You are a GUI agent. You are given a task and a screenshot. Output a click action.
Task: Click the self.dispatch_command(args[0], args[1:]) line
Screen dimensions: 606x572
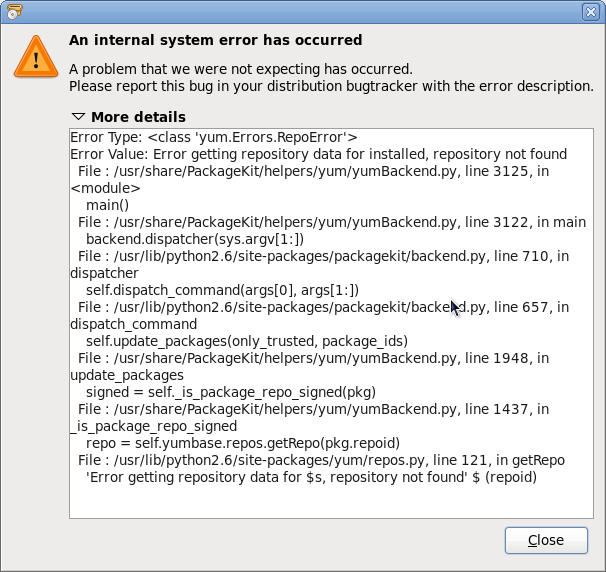coord(222,290)
